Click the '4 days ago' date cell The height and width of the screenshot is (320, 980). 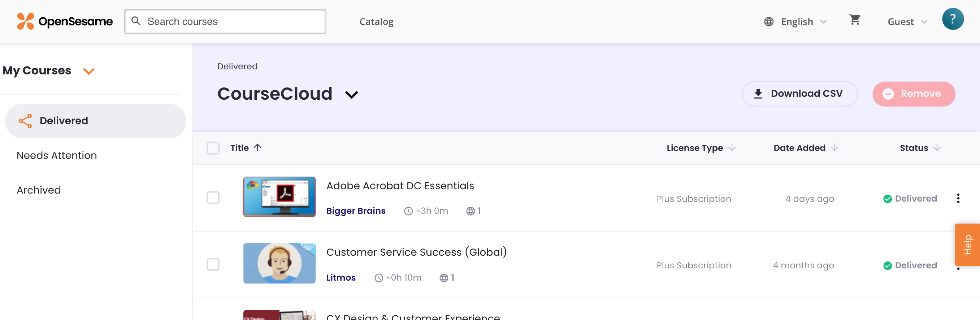[x=810, y=199]
